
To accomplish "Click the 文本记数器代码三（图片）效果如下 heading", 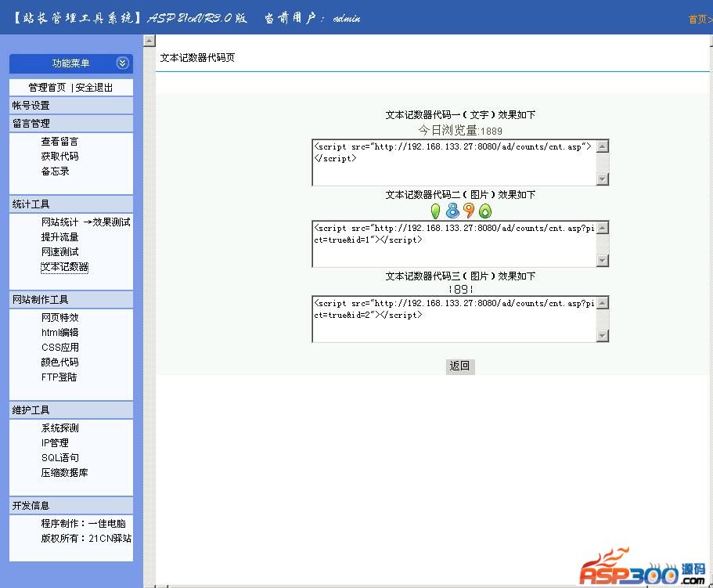I will pyautogui.click(x=460, y=276).
